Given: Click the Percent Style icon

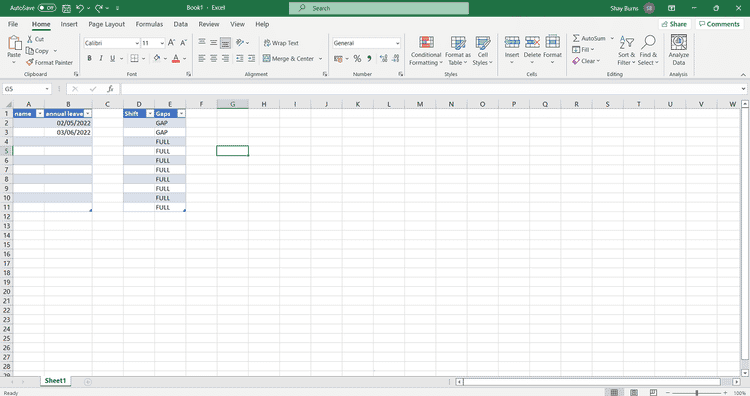Looking at the screenshot, I should coord(357,58).
